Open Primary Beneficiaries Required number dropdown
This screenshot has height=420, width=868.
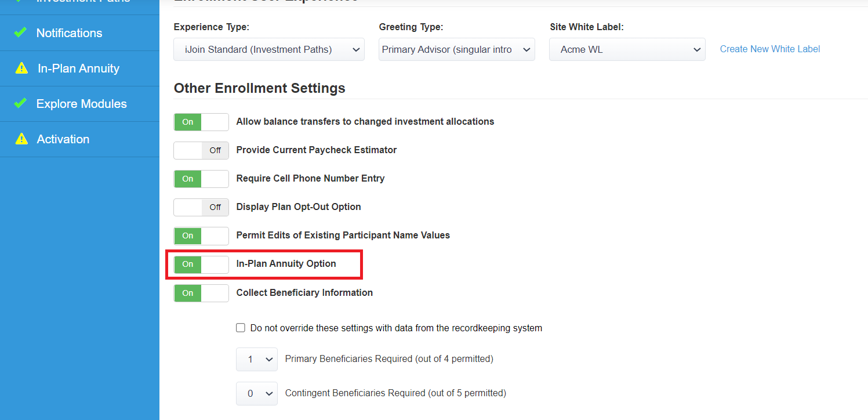click(257, 359)
